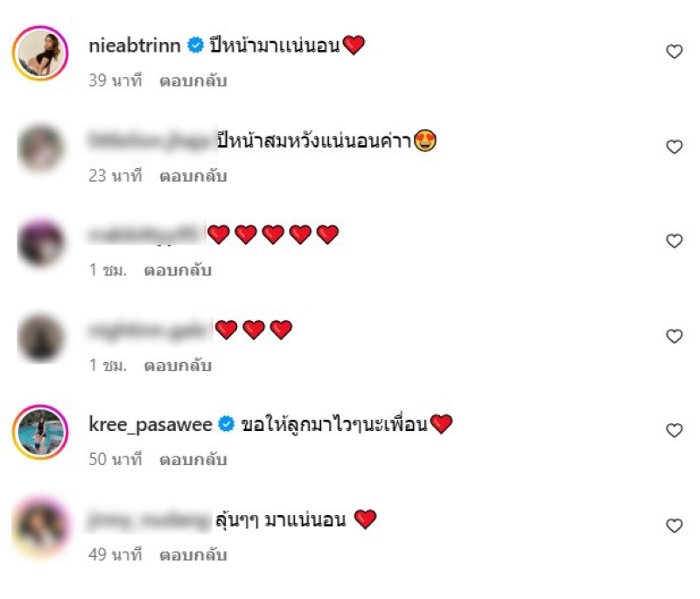The width and height of the screenshot is (700, 599).
Task: Reply to the 23 นาที comment
Action: [x=193, y=176]
